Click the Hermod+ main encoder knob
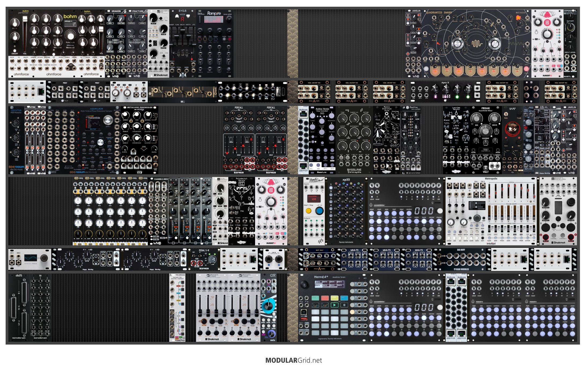This screenshot has height=366, width=588. click(304, 284)
